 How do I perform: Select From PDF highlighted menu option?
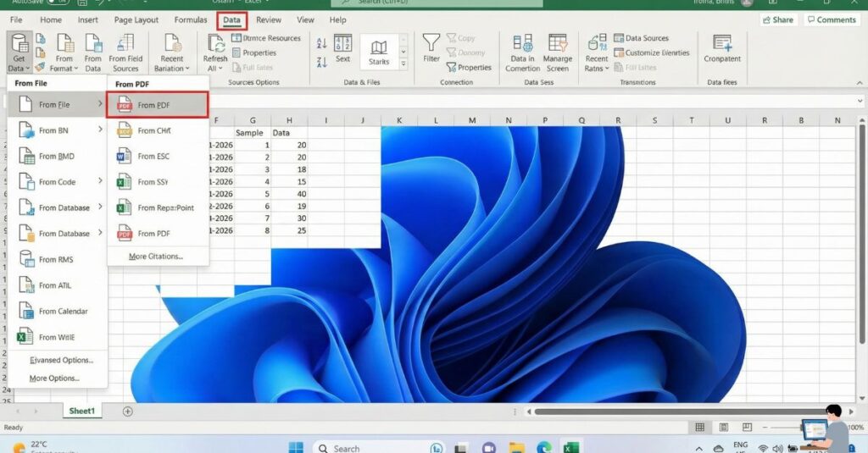pyautogui.click(x=157, y=105)
